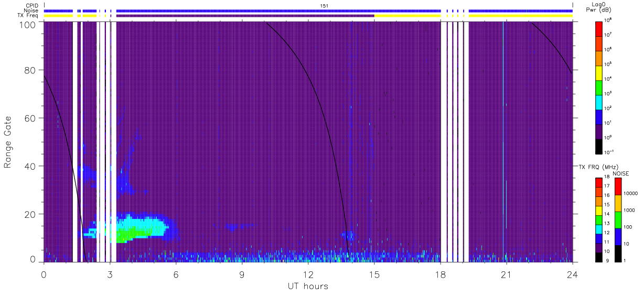Viewport: 644px width, 297px height.
Task: Click the red band of the NOISE colorbar
Action: coord(618,186)
